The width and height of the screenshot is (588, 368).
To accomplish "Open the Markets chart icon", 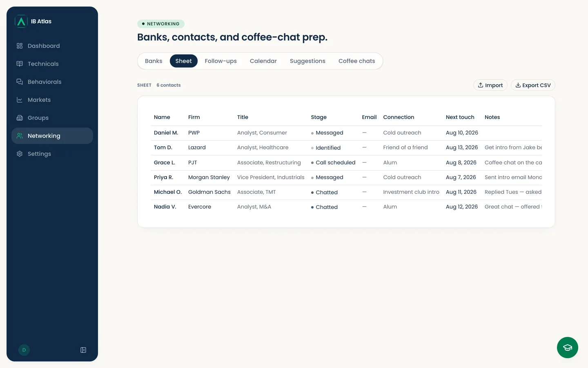I will pos(20,100).
